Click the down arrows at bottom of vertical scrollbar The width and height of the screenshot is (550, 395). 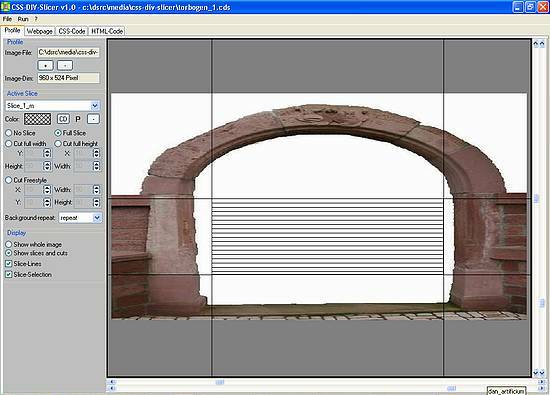(x=539, y=373)
